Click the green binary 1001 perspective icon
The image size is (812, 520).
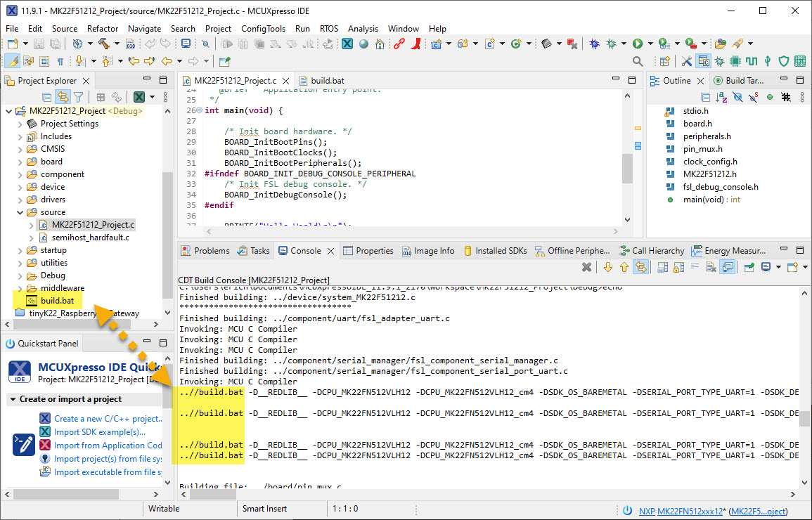click(x=800, y=62)
